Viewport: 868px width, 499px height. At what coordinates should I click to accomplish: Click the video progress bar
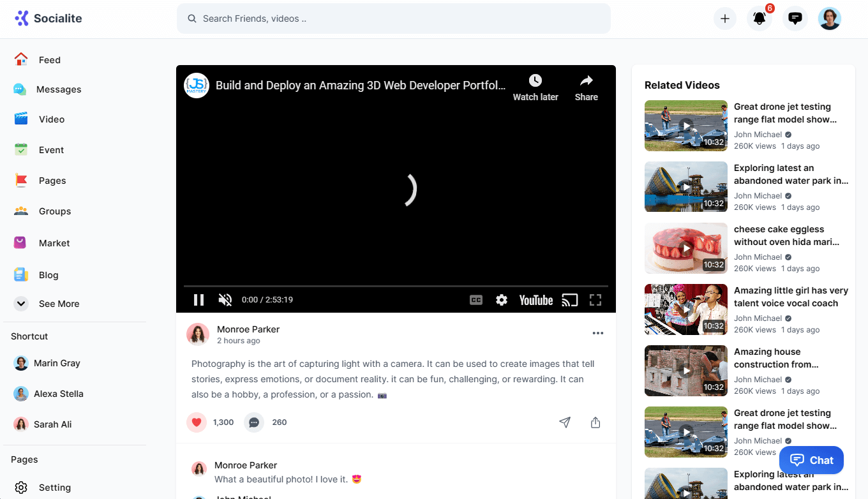click(x=396, y=286)
